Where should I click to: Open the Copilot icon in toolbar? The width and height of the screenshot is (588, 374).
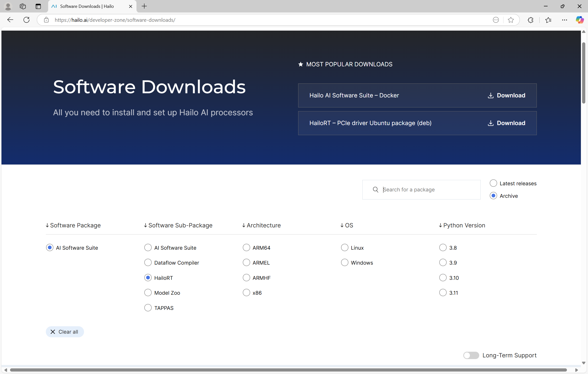click(x=579, y=20)
